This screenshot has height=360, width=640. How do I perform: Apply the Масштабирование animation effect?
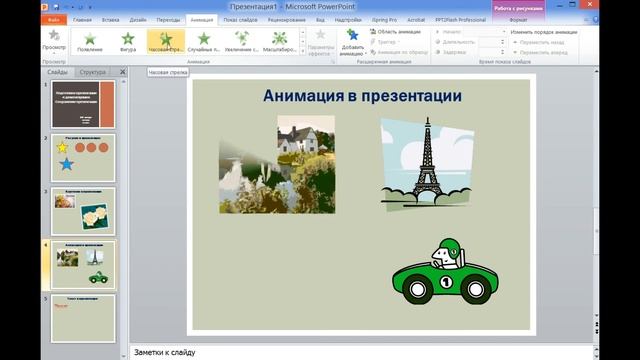[x=280, y=42]
